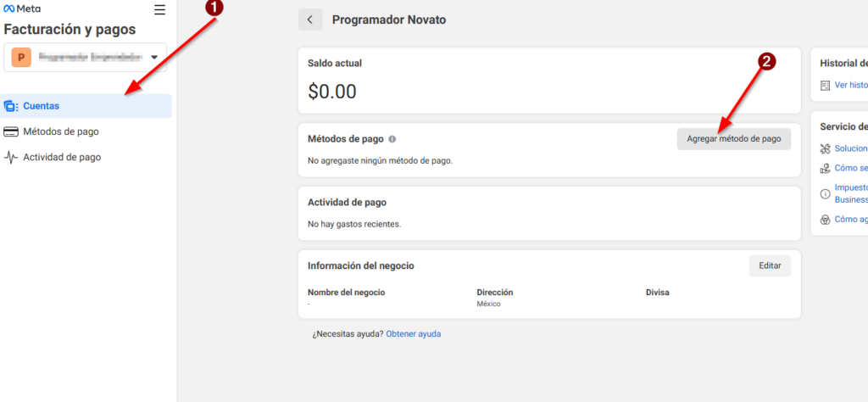Select Cuentas in the sidebar
Screen dimensions: 868x402
point(41,106)
